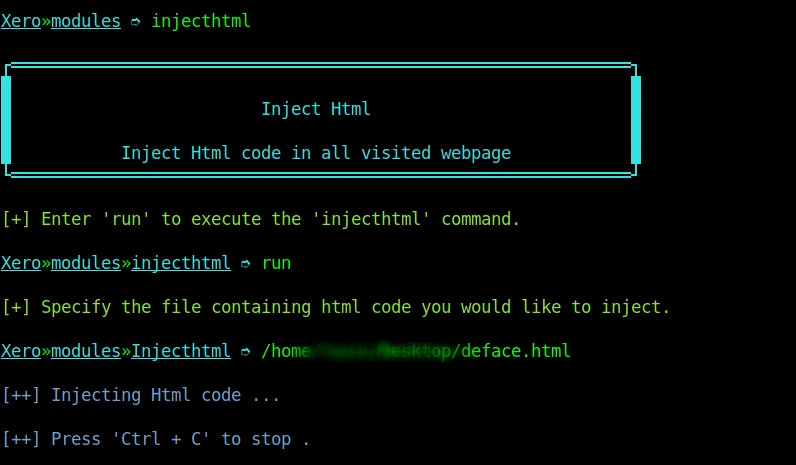Click capitalized 'Injecthtml' in the third prompt
This screenshot has height=465, width=796.
(x=181, y=351)
